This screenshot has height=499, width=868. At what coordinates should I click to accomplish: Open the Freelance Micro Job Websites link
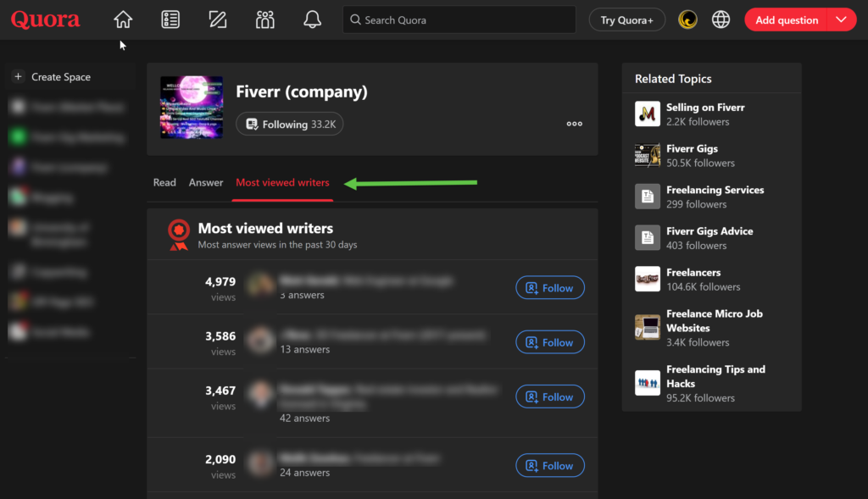click(715, 321)
